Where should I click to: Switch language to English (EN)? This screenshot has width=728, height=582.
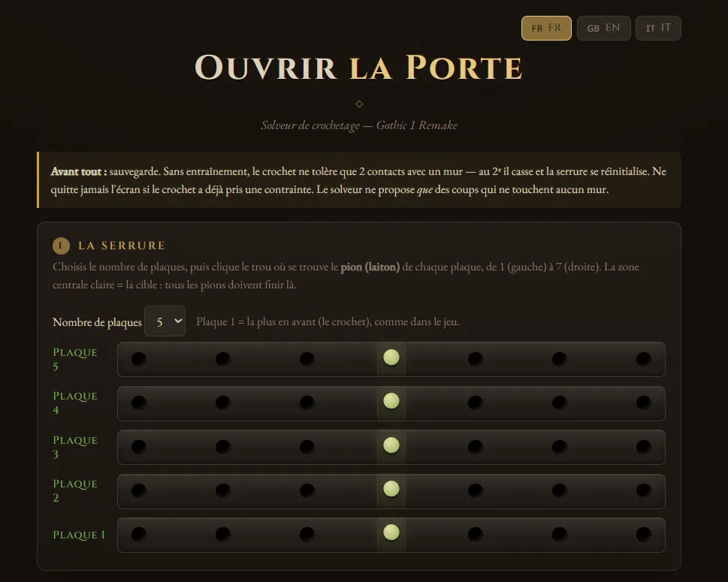(603, 28)
